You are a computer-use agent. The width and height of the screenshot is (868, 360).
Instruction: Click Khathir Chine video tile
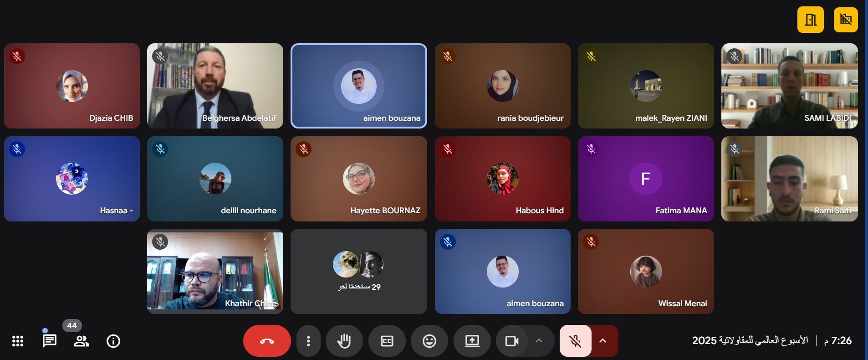pyautogui.click(x=215, y=271)
